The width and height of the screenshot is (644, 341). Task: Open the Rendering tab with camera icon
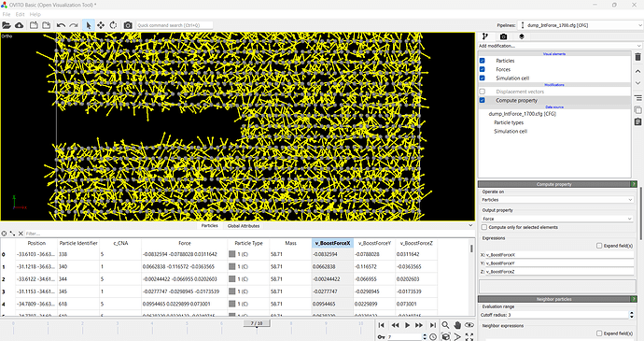pos(503,36)
